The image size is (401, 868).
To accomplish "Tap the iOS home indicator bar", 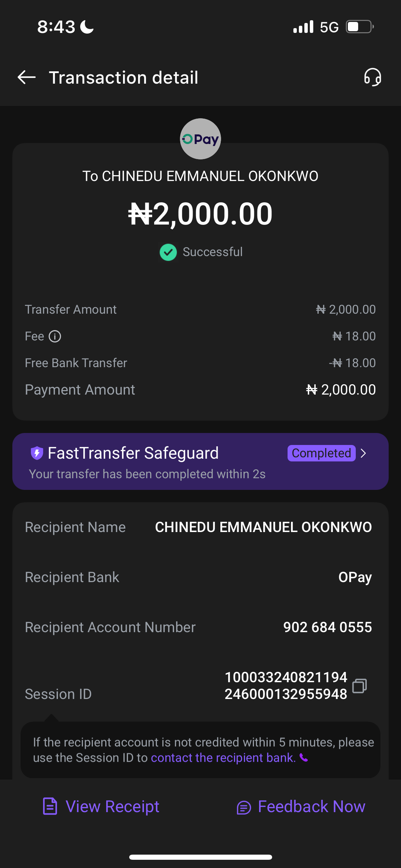I will point(200,857).
